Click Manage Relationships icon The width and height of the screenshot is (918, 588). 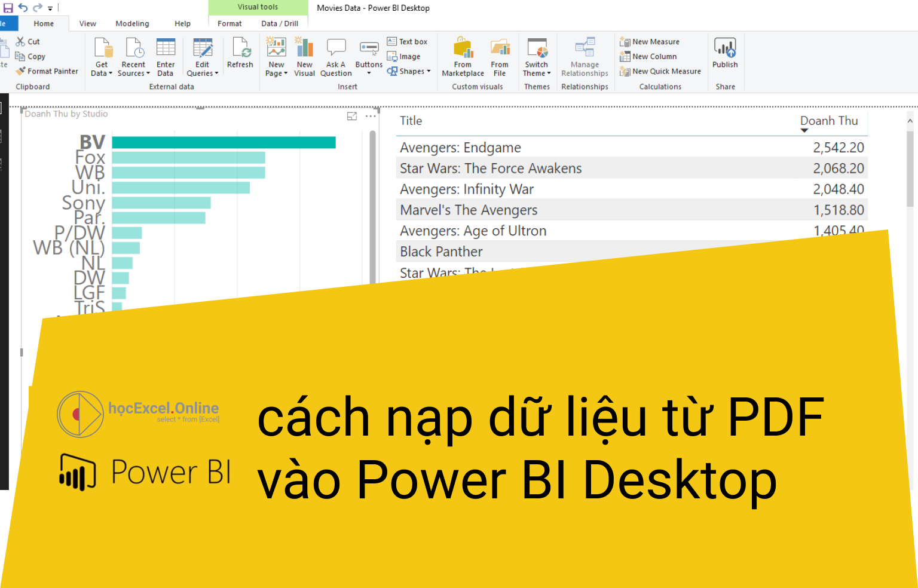[x=585, y=48]
